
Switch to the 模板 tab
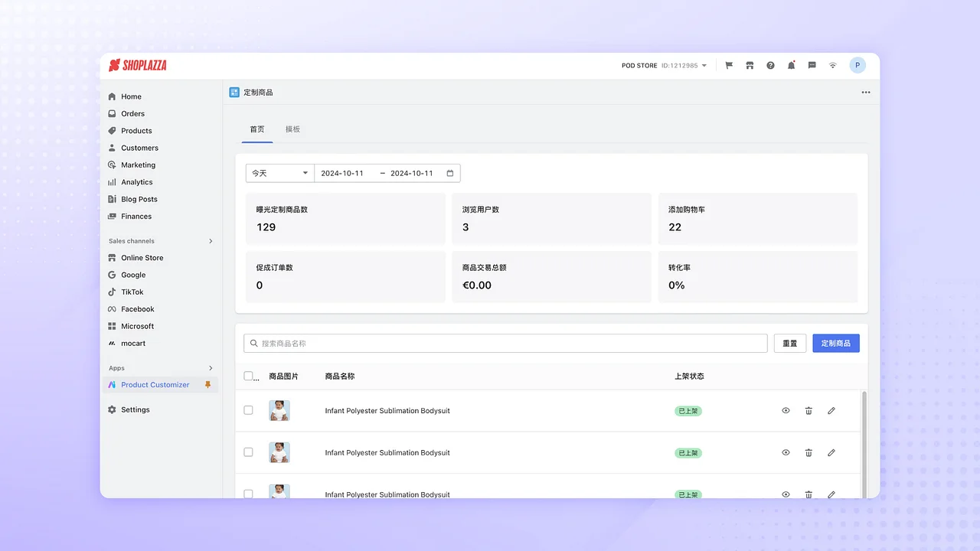click(292, 129)
